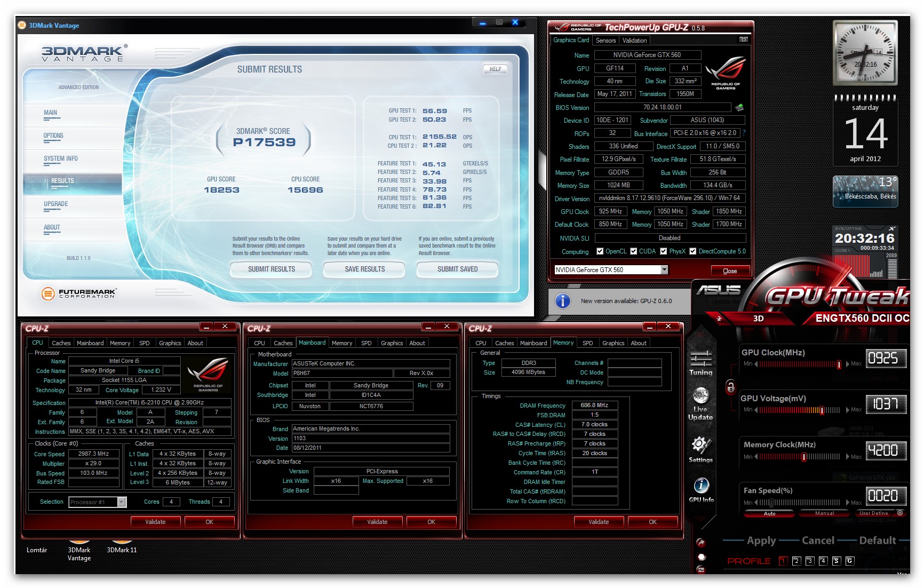Toggle the CUDA checkbox in GPU-Z
The width and height of the screenshot is (924, 588).
(634, 251)
